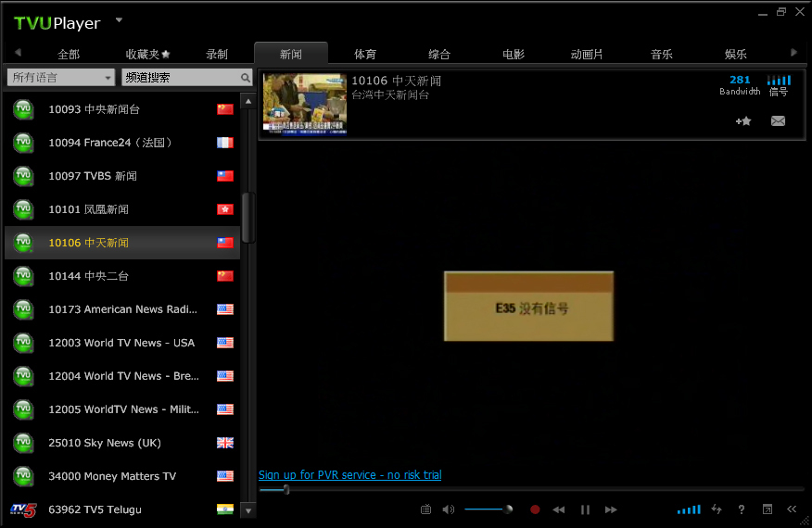Open the 娱乐 entertainment tab
Screen dimensions: 812x528
point(735,55)
